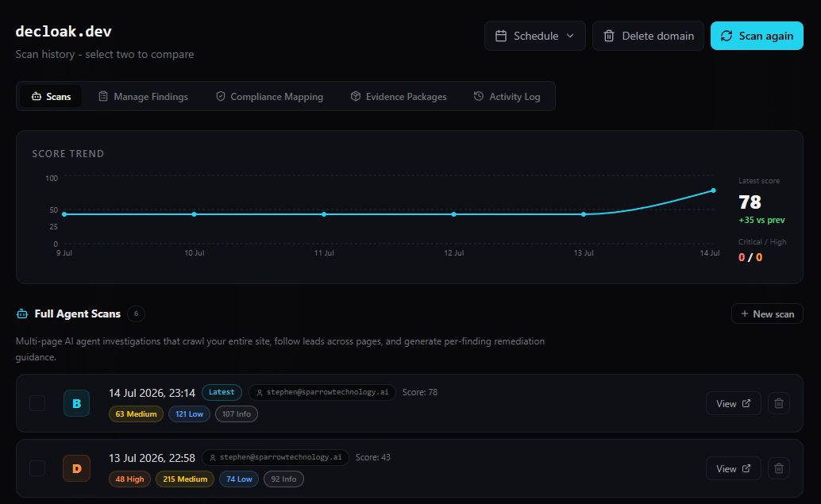
Task: Click the 9 Jul point on trend chart
Action: 64,214
